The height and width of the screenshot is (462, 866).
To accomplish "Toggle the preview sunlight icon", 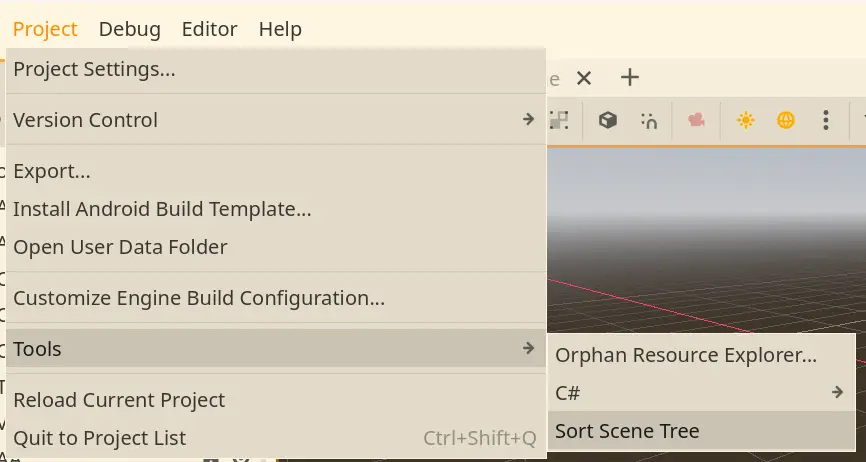I will pyautogui.click(x=746, y=120).
